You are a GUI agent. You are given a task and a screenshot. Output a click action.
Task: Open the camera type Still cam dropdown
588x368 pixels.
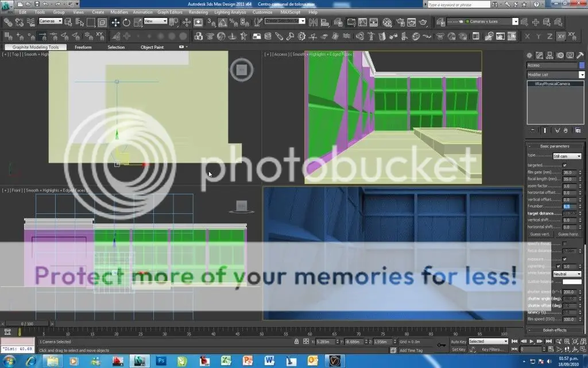567,156
